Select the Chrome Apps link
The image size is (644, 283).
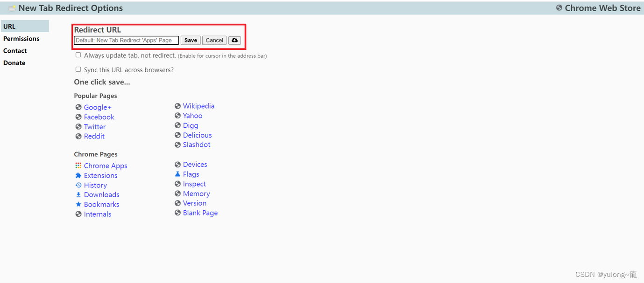coord(106,166)
